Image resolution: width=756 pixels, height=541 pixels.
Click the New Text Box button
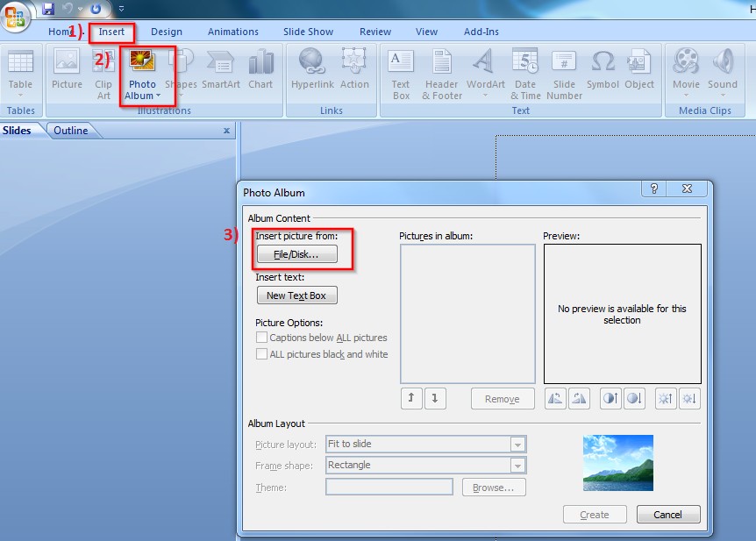[296, 295]
